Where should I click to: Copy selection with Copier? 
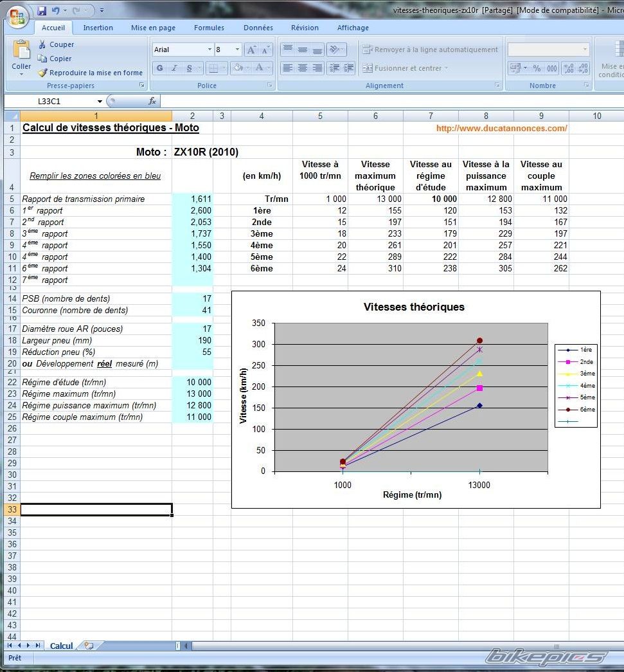click(55, 59)
